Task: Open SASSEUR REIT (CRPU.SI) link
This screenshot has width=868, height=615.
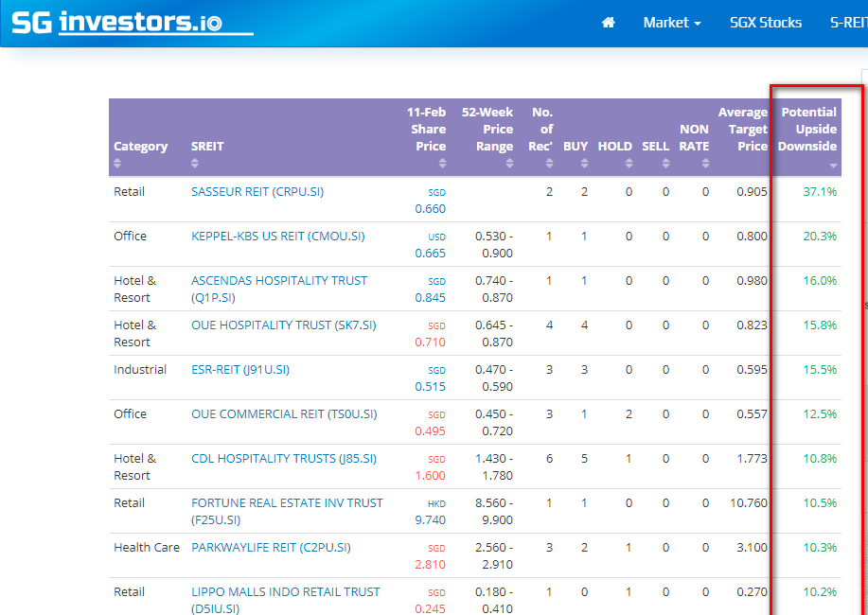Action: [257, 192]
